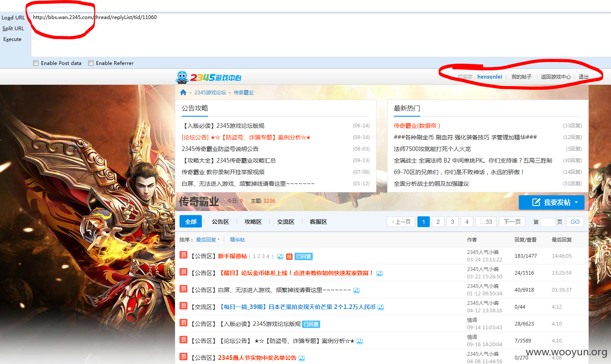The width and height of the screenshot is (611, 364).
Task: Click last reply time 14:46:05
Action: click(562, 256)
